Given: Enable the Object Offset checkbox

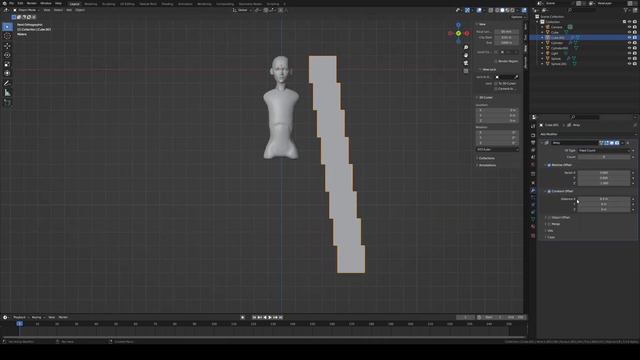Looking at the screenshot, I should click(x=549, y=218).
